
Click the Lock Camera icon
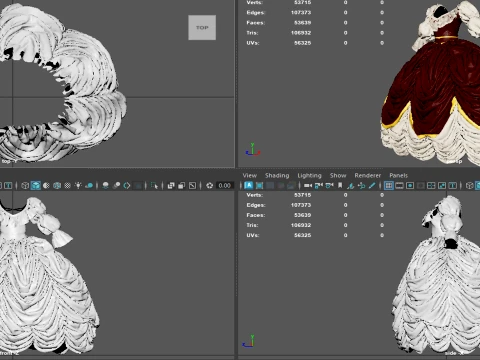click(319, 185)
